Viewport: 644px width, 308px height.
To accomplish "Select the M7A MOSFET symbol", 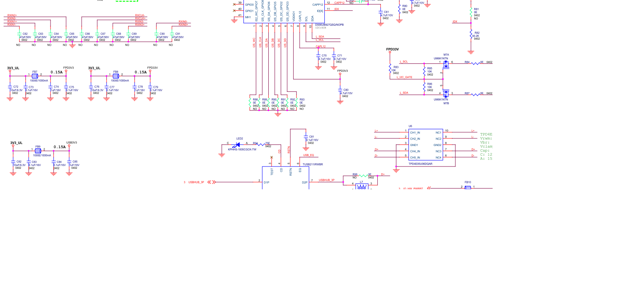I will [446, 65].
